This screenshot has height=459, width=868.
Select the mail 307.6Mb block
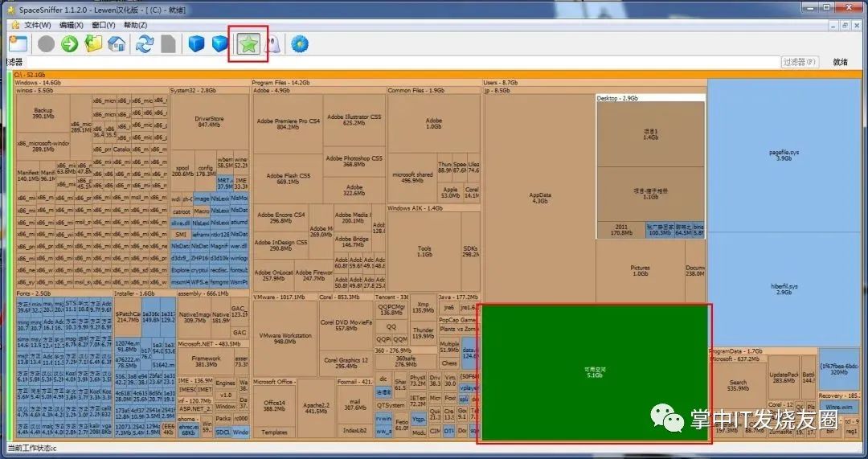click(x=355, y=405)
